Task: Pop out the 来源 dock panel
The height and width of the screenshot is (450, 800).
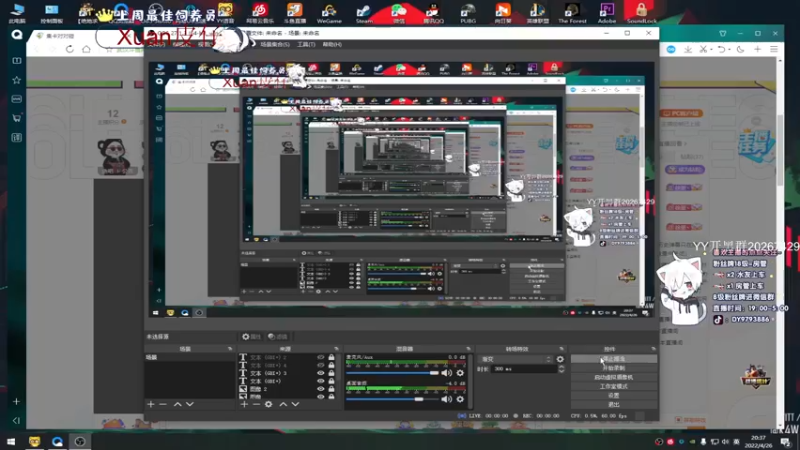Action: click(336, 349)
